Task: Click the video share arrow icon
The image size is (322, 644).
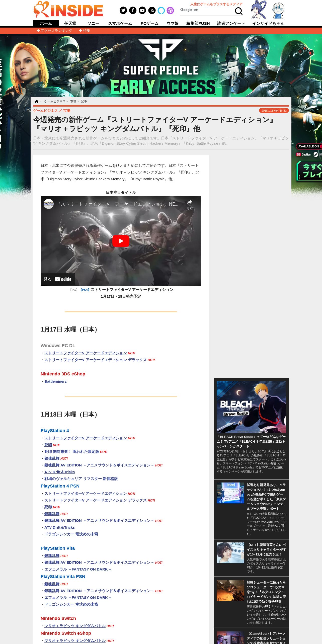Action: click(x=190, y=202)
